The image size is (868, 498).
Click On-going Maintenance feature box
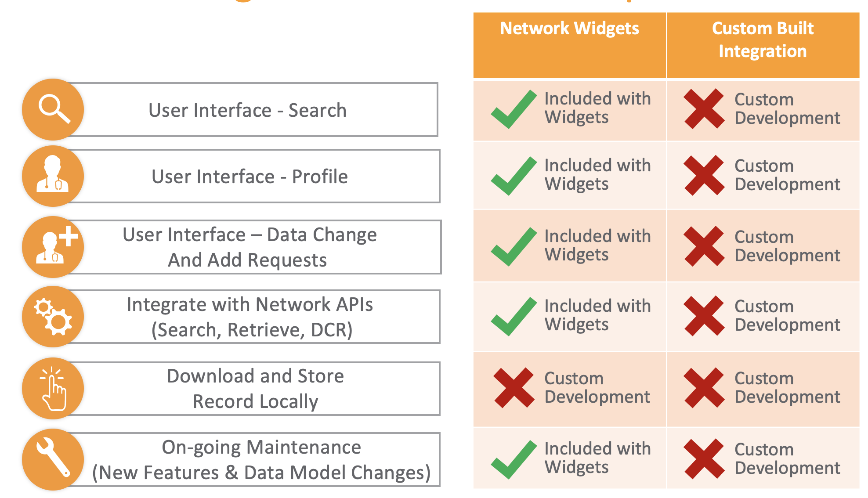(x=261, y=460)
